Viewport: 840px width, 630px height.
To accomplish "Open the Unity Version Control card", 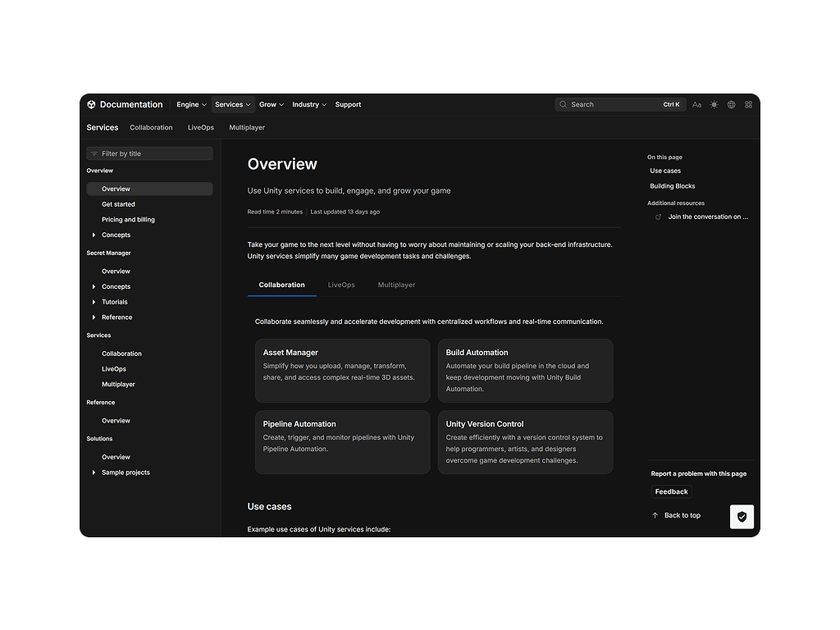I will [526, 442].
